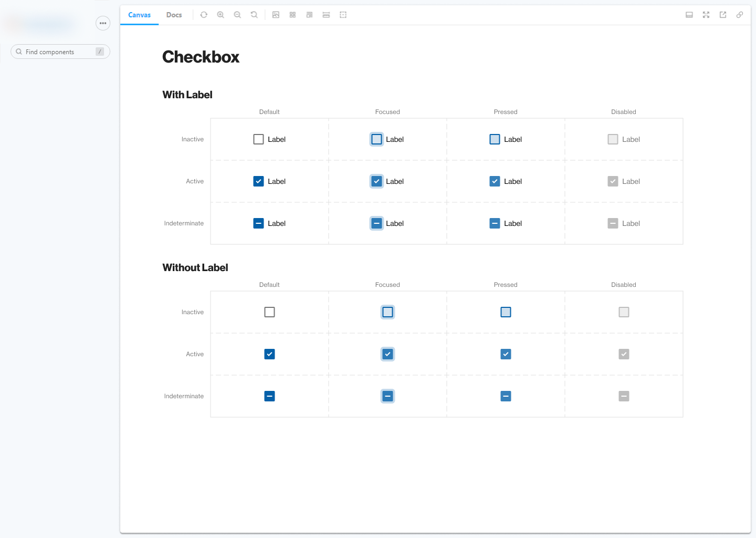Toggle the With Label Indeterminate Pressed checkbox
The image size is (756, 538).
[495, 223]
